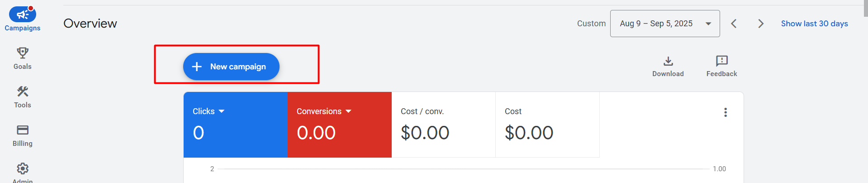Click the blue Clicks metric tile
Viewport: 868px width, 183px height.
235,131
